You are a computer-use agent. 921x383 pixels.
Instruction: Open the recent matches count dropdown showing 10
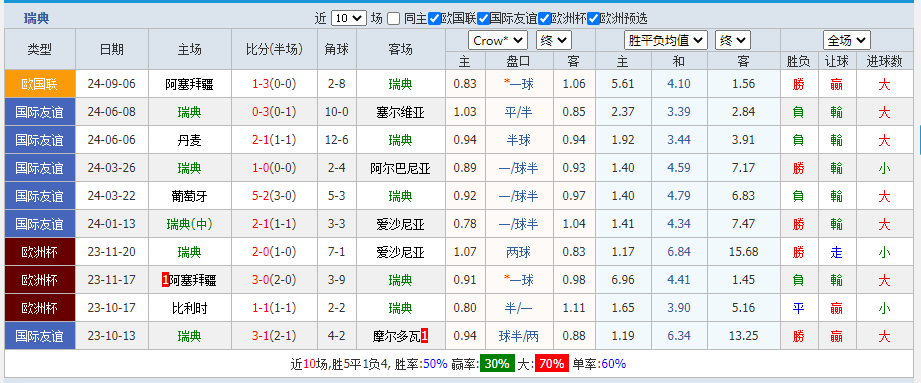click(349, 18)
